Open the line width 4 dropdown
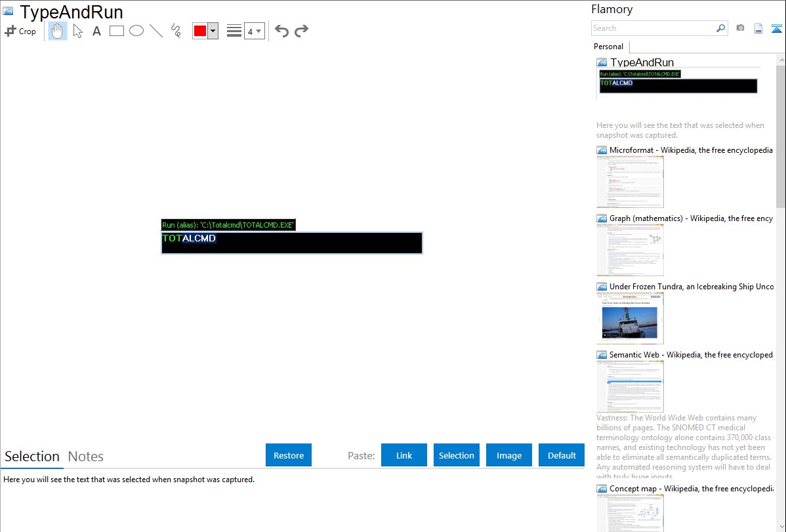This screenshot has width=786, height=532. point(254,31)
